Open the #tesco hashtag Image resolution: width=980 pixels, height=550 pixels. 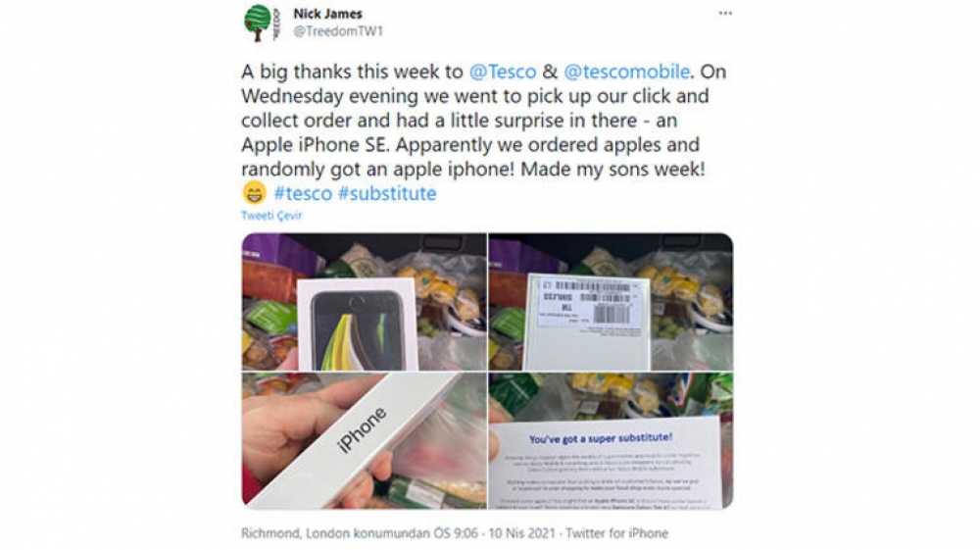pos(303,194)
